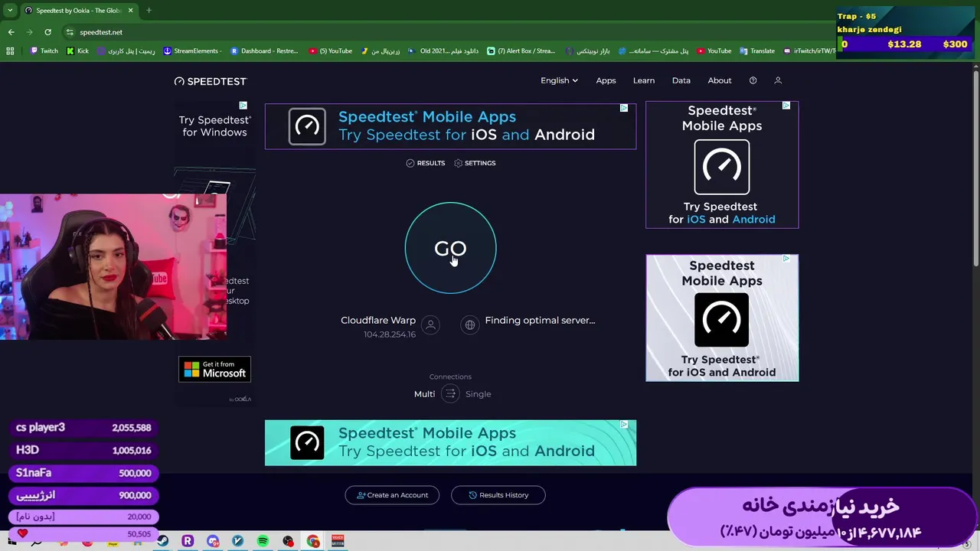Open Voicemeeter from the taskbar
980x551 pixels.
338,541
